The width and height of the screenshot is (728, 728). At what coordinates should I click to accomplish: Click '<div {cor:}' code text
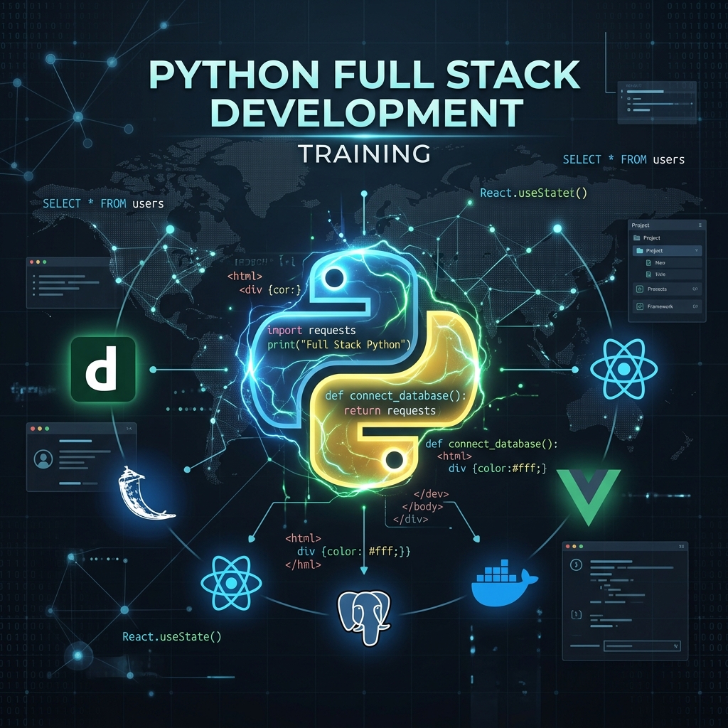270,290
